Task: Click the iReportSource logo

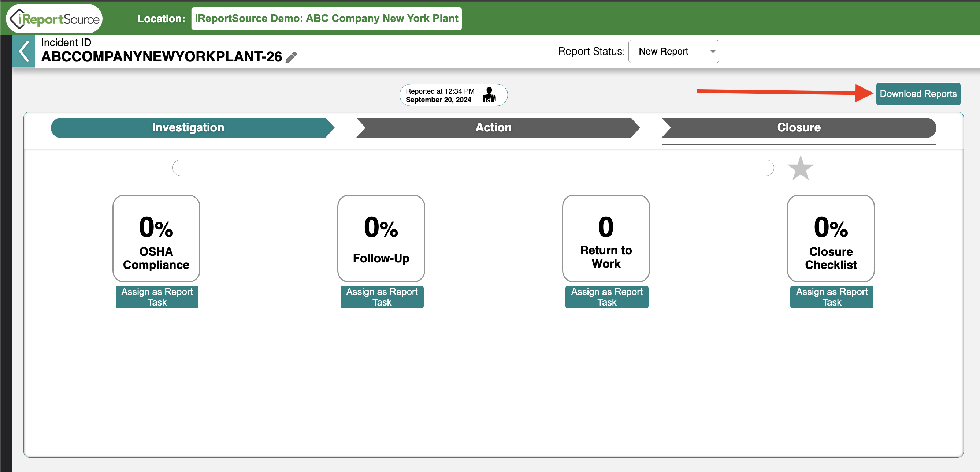Action: pyautogui.click(x=55, y=19)
